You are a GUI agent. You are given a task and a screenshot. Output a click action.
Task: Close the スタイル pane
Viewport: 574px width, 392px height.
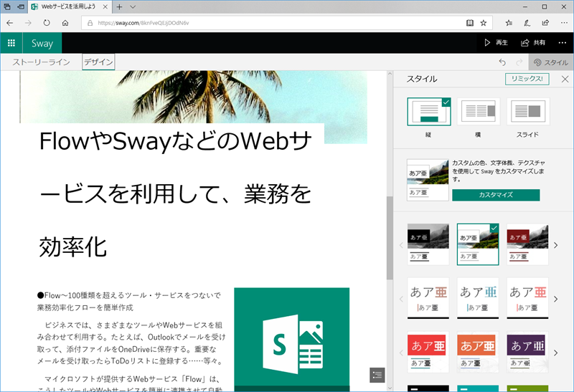coord(565,79)
